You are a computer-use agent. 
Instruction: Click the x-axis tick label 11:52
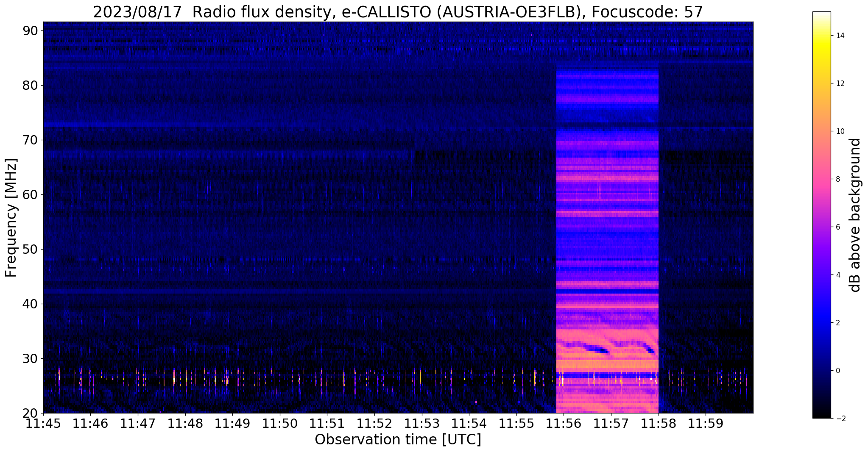click(374, 423)
